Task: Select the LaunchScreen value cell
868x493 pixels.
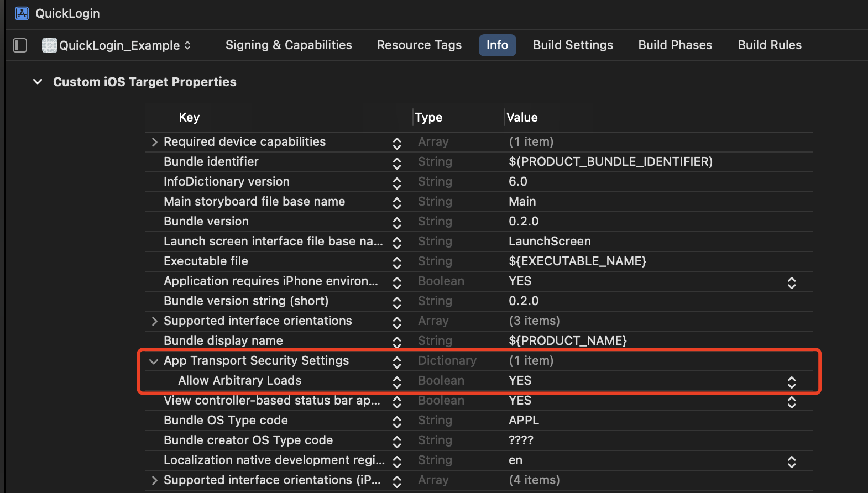Action: (x=550, y=241)
